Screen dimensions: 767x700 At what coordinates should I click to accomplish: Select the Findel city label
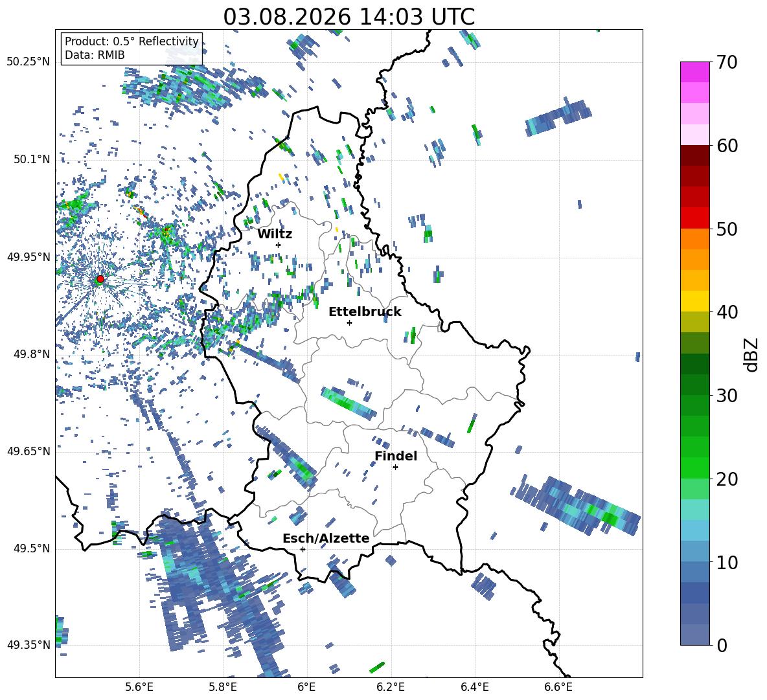tap(396, 456)
